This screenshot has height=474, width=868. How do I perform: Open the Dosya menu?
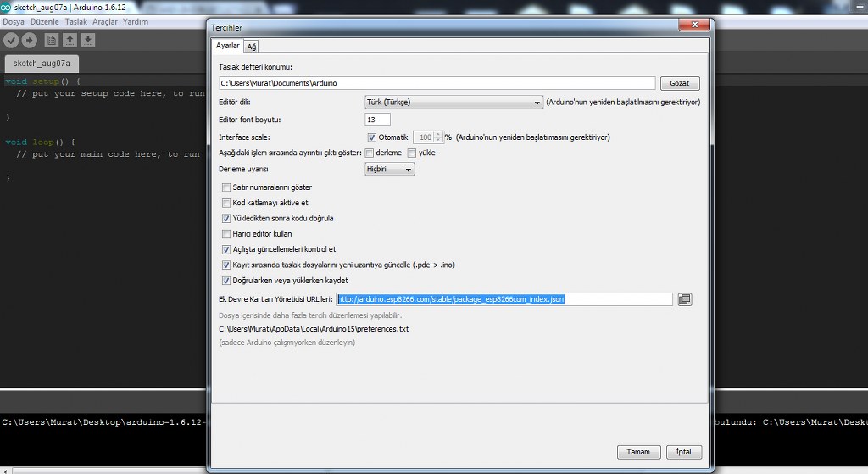pos(14,21)
